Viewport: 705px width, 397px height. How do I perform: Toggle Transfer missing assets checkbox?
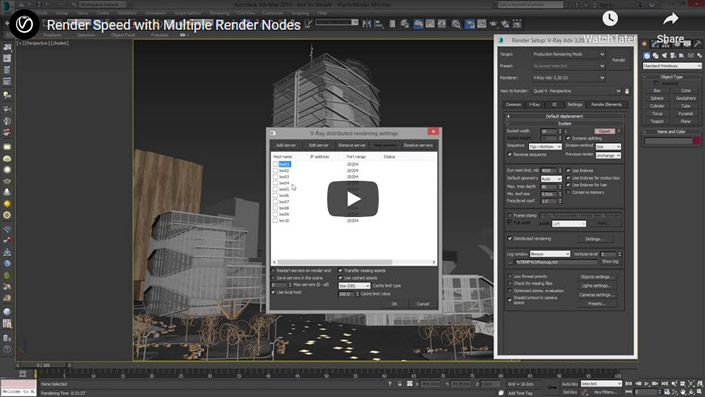pyautogui.click(x=340, y=271)
